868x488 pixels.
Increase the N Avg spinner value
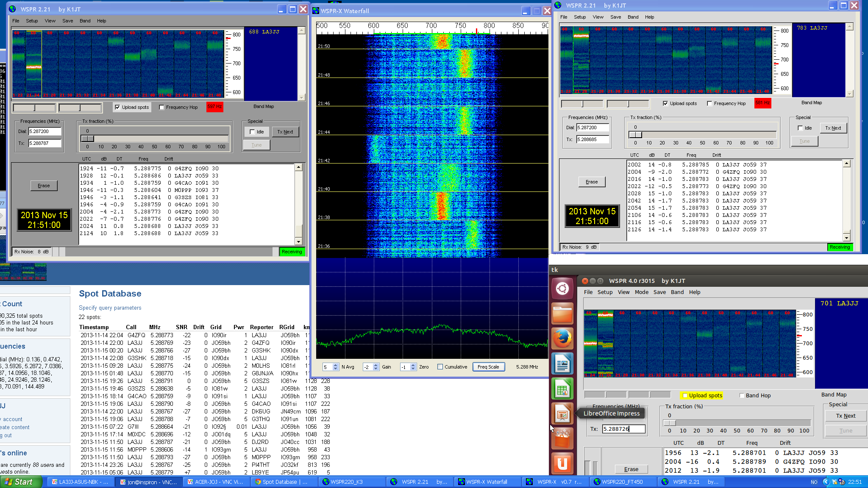[x=336, y=365]
